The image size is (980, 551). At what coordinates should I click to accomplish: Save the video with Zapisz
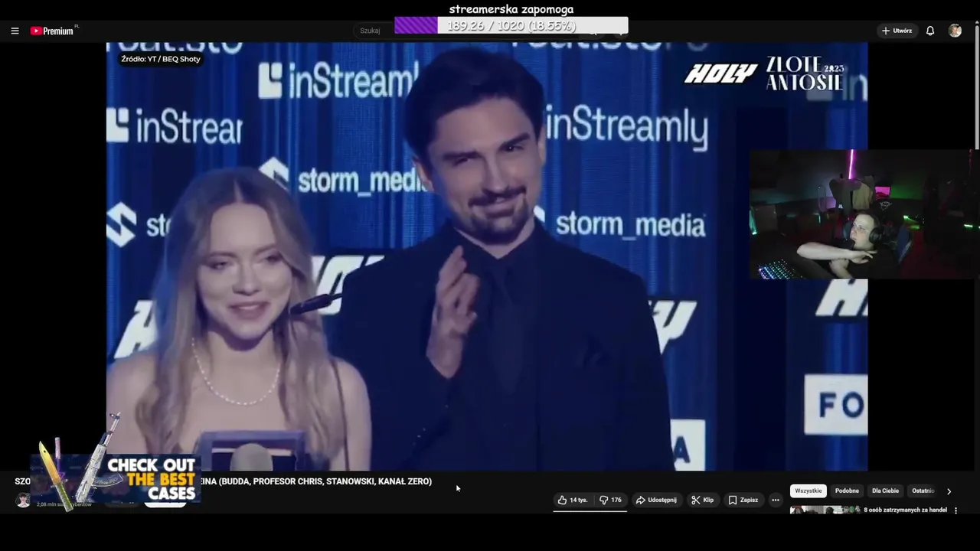(743, 500)
